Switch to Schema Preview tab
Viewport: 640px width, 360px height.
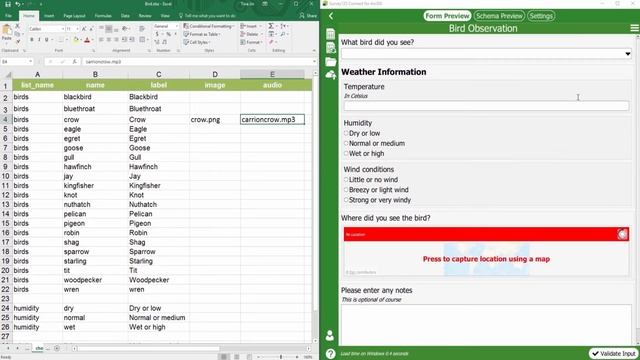499,16
